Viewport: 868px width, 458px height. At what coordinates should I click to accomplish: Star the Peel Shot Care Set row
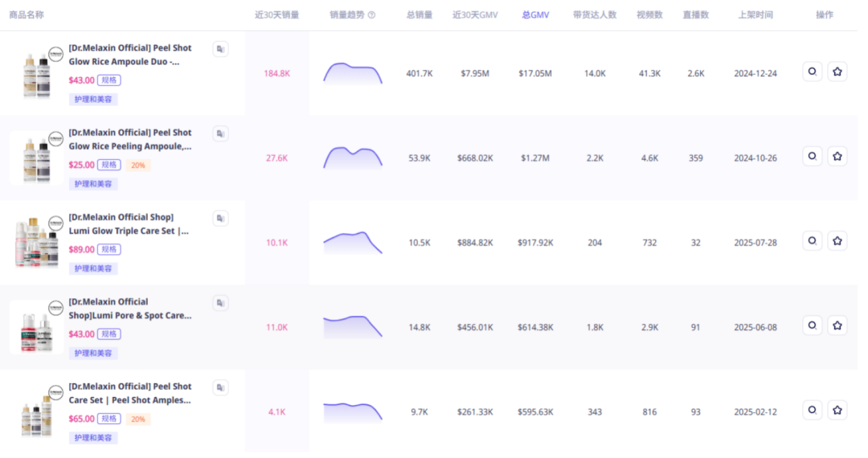coord(837,410)
